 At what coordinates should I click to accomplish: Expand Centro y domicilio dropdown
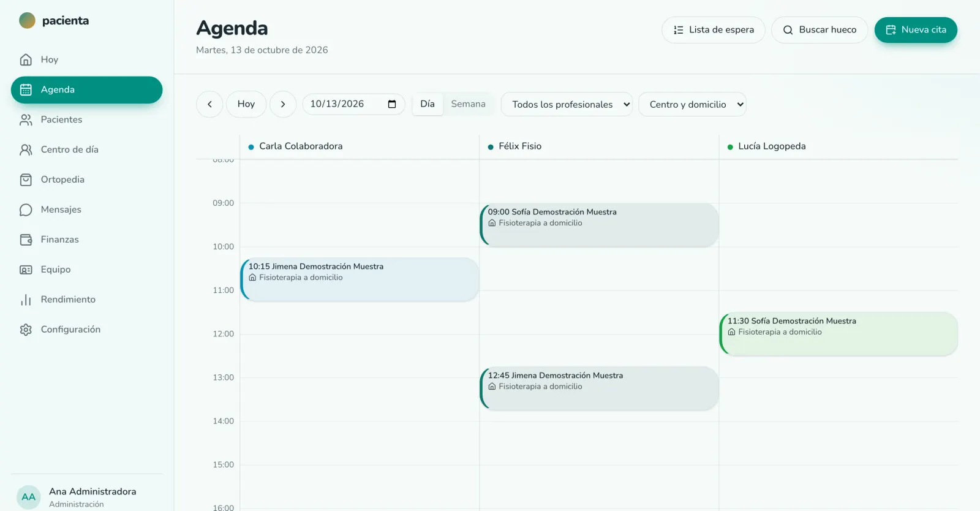click(692, 104)
